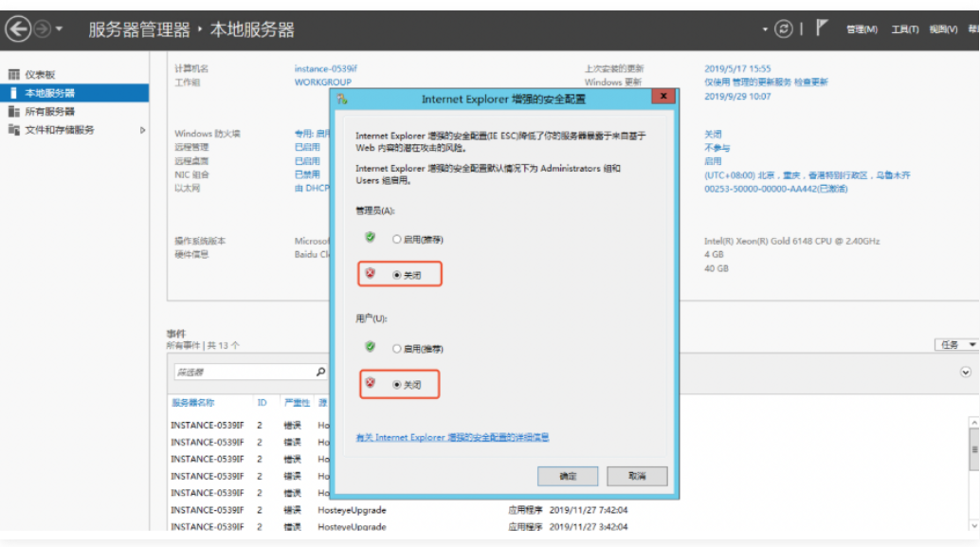The width and height of the screenshot is (980, 547).
Task: Select 关闭 radio button for 用户
Action: pos(397,385)
